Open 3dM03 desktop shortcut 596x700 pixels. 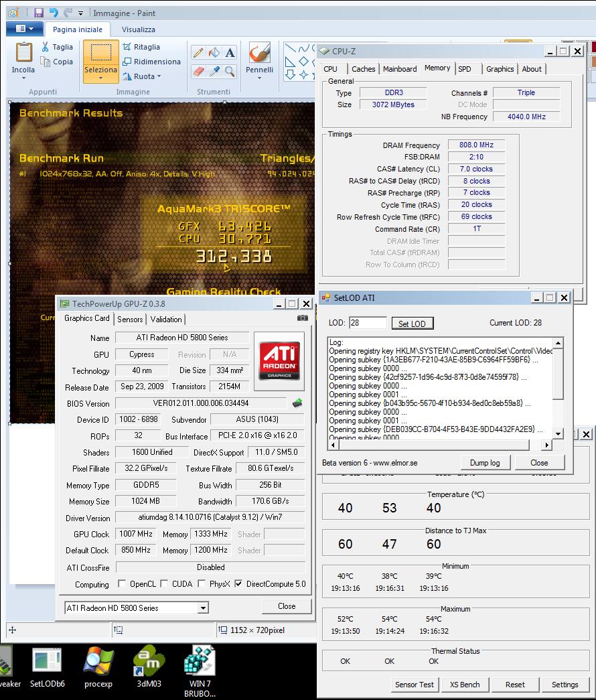(149, 668)
